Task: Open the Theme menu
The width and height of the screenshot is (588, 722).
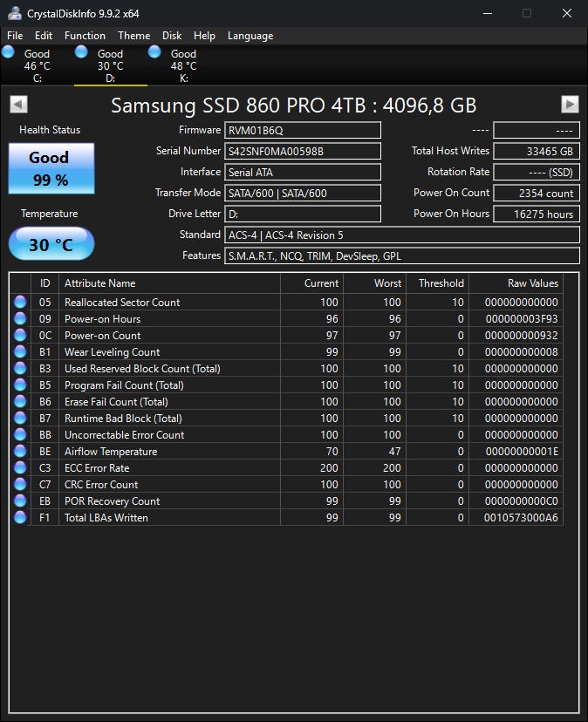Action: tap(133, 36)
